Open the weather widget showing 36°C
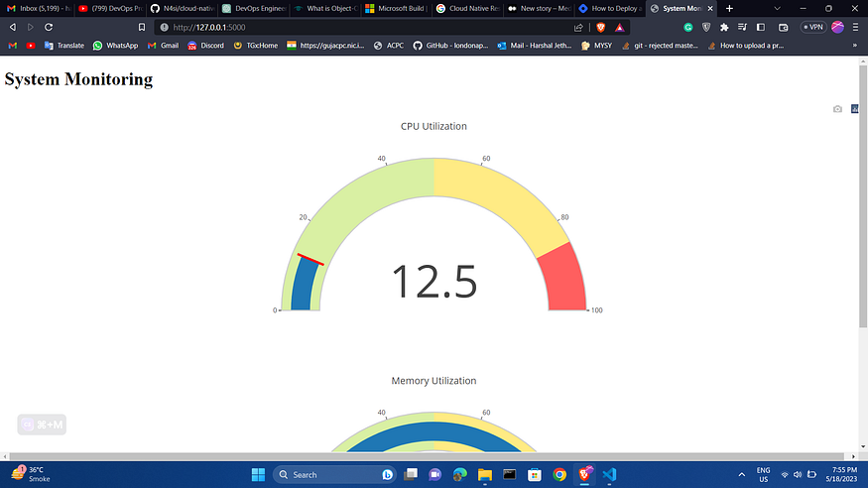The width and height of the screenshot is (868, 488). (x=31, y=474)
